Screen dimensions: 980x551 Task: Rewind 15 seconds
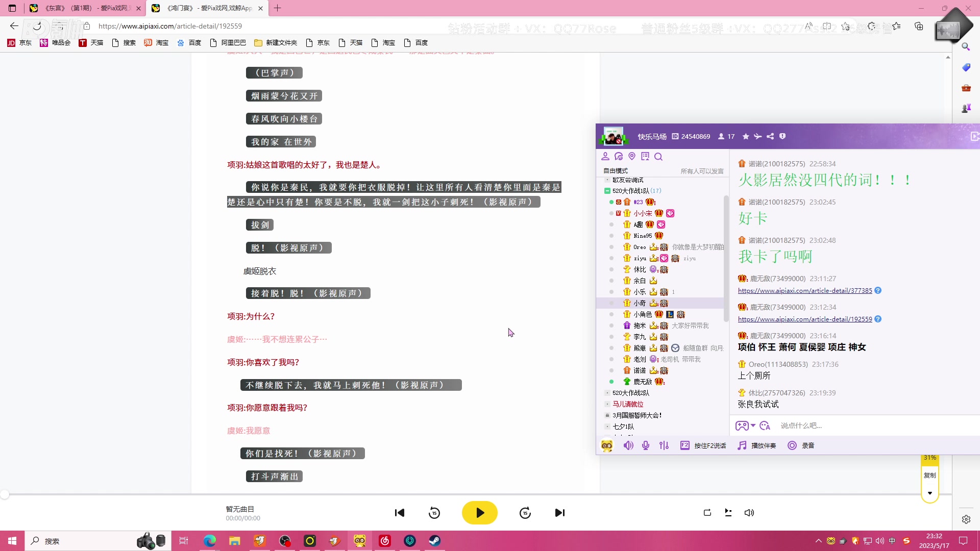[x=434, y=513]
